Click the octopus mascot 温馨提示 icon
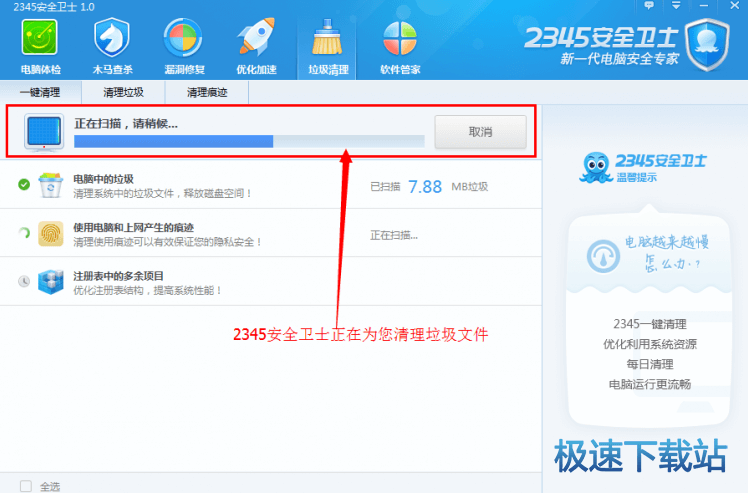Viewport: 748px width, 493px height. click(595, 168)
